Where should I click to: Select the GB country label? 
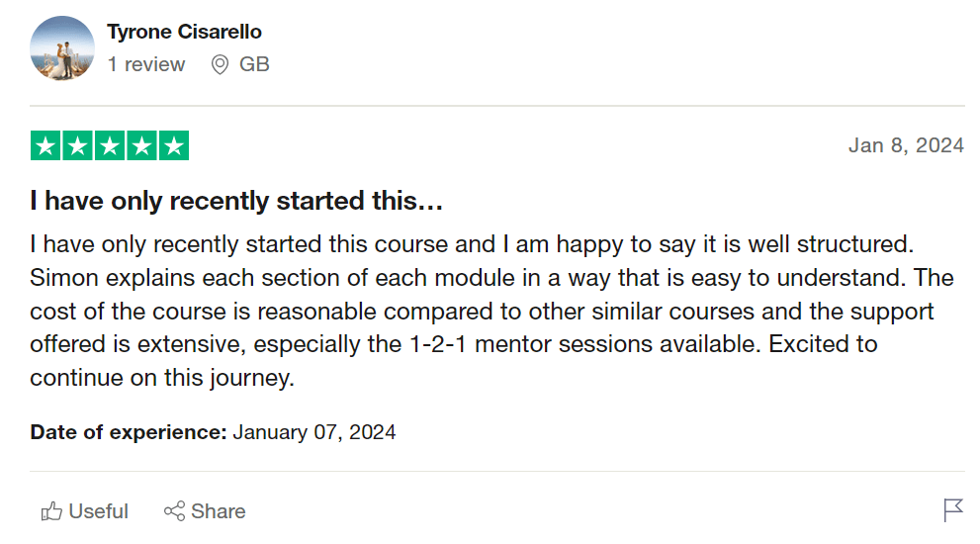pos(254,65)
